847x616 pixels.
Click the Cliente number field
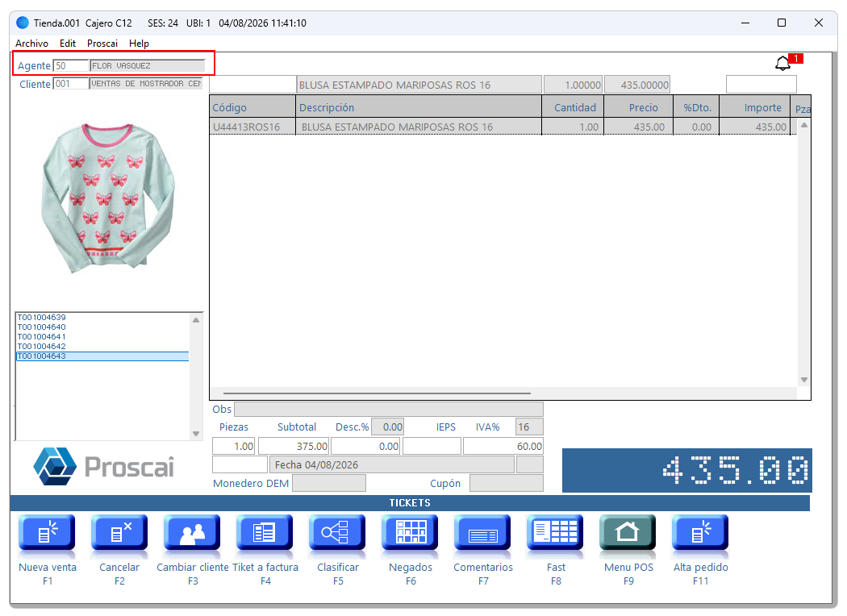(71, 84)
